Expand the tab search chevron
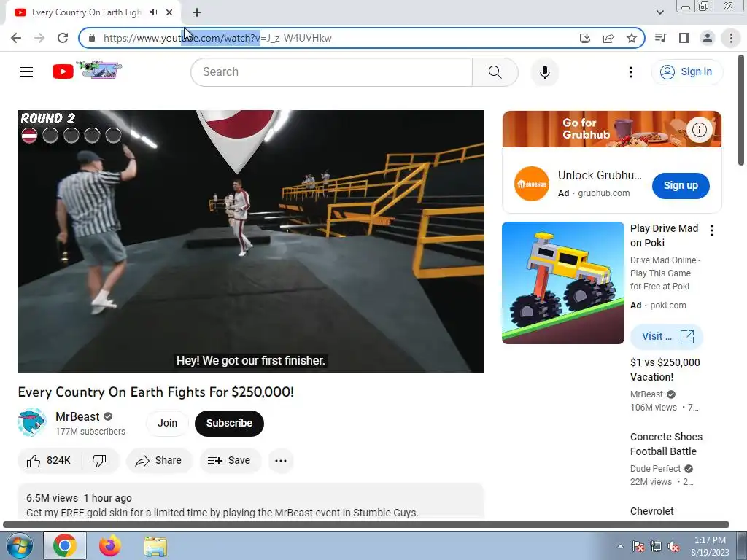Viewport: 747px width, 560px height. coord(659,12)
